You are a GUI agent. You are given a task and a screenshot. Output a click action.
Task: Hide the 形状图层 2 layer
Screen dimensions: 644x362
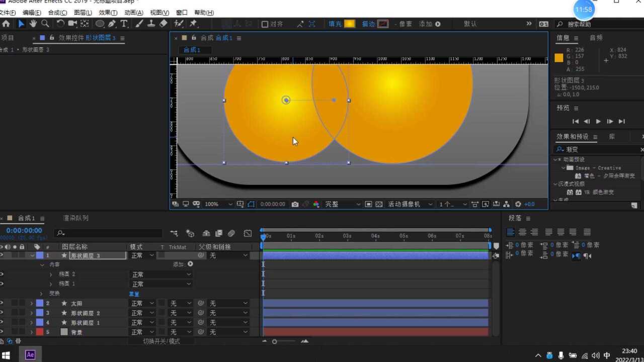tap(2, 313)
